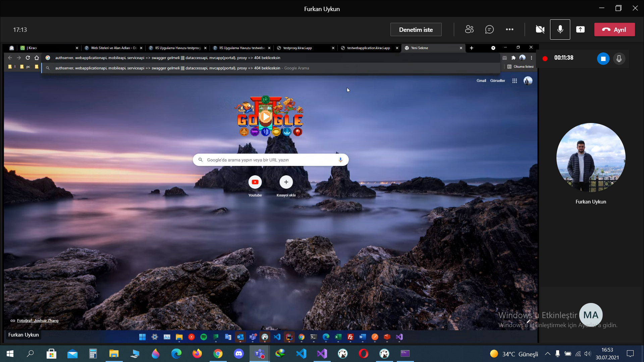Open Visual Studio Code taskbar icon
This screenshot has height=362, width=644.
click(x=301, y=353)
